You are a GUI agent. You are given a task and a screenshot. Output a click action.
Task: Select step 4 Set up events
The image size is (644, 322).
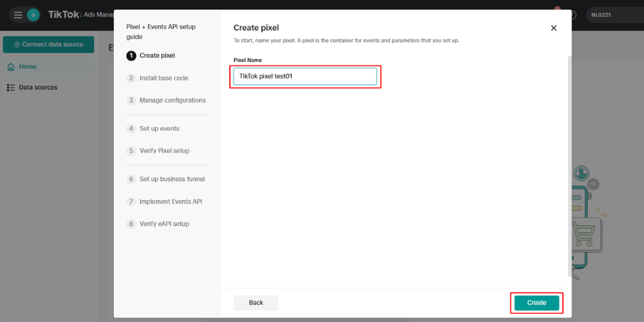[x=153, y=129]
